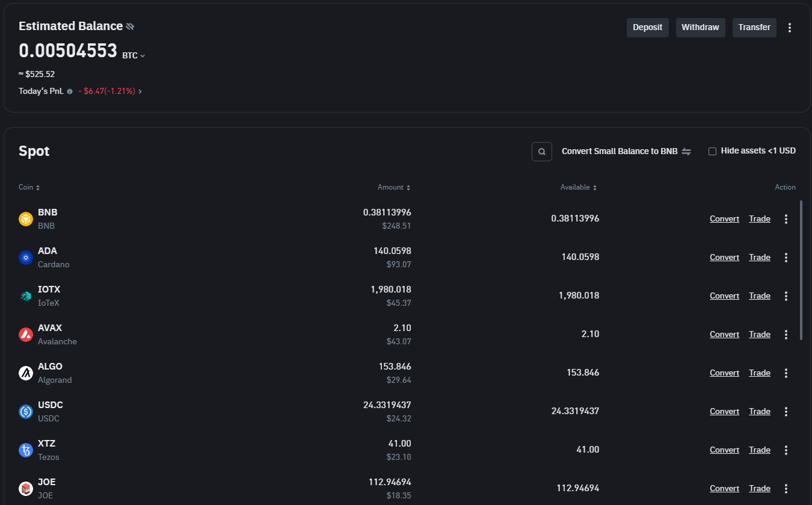Hide the estimated balance with eye icon
812x505 pixels.
pos(130,26)
